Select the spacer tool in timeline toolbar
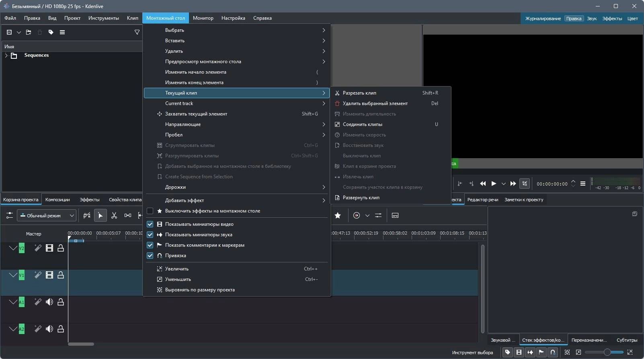Image resolution: width=644 pixels, height=359 pixels. [x=128, y=215]
